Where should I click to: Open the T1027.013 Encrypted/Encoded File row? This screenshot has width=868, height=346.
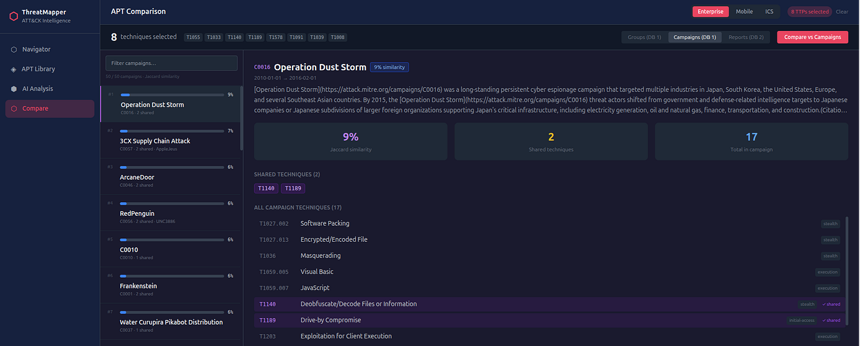(548, 239)
